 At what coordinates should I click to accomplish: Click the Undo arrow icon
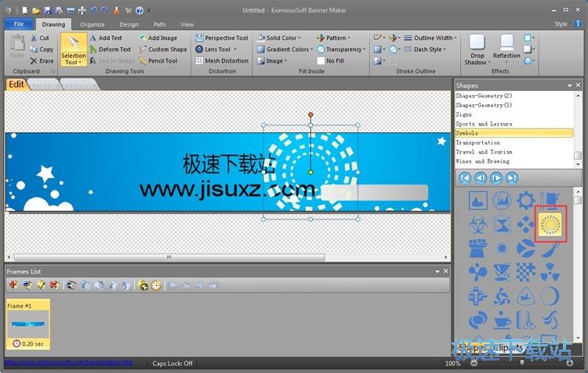94,10
